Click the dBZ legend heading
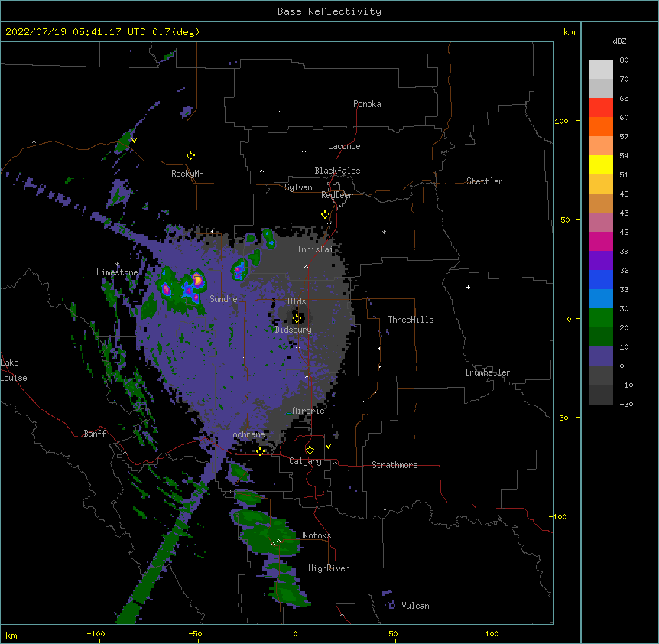This screenshot has width=659, height=644. [x=619, y=41]
